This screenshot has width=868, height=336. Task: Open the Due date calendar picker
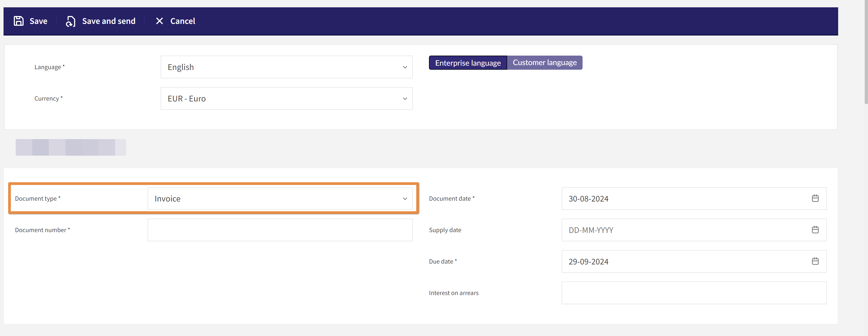pos(815,261)
